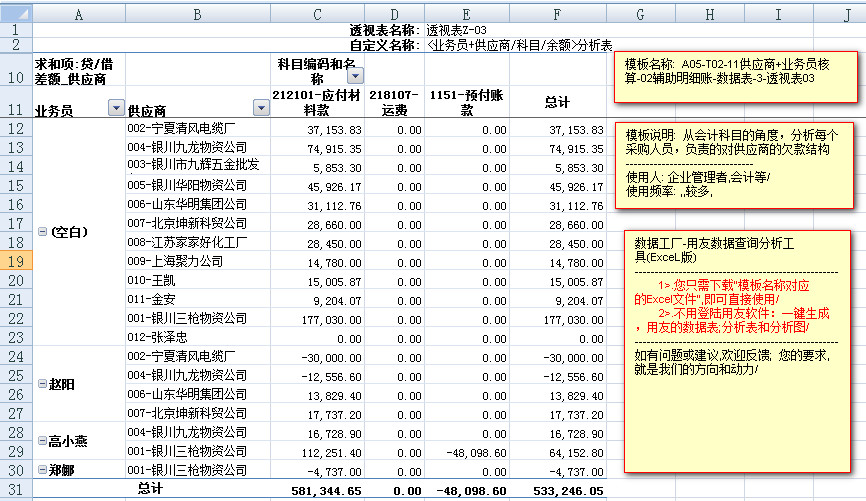This screenshot has height=501, width=866.
Task: Open the 业务员 filter dropdown
Action: (x=115, y=109)
